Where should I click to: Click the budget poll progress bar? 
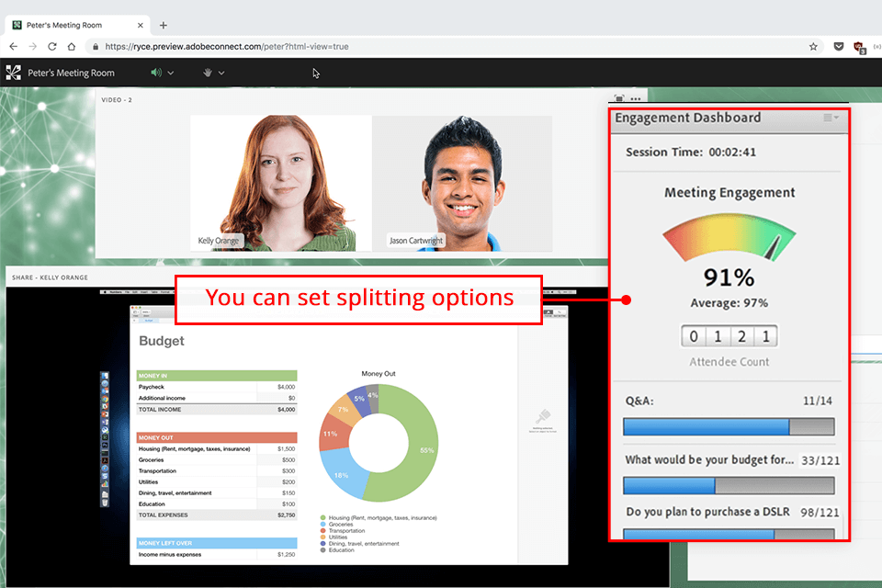(x=729, y=485)
